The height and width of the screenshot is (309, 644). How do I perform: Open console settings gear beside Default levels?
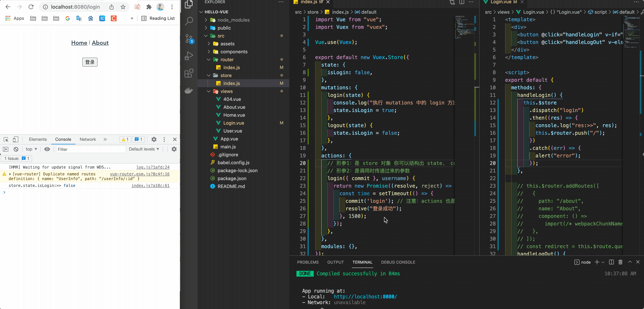click(174, 149)
